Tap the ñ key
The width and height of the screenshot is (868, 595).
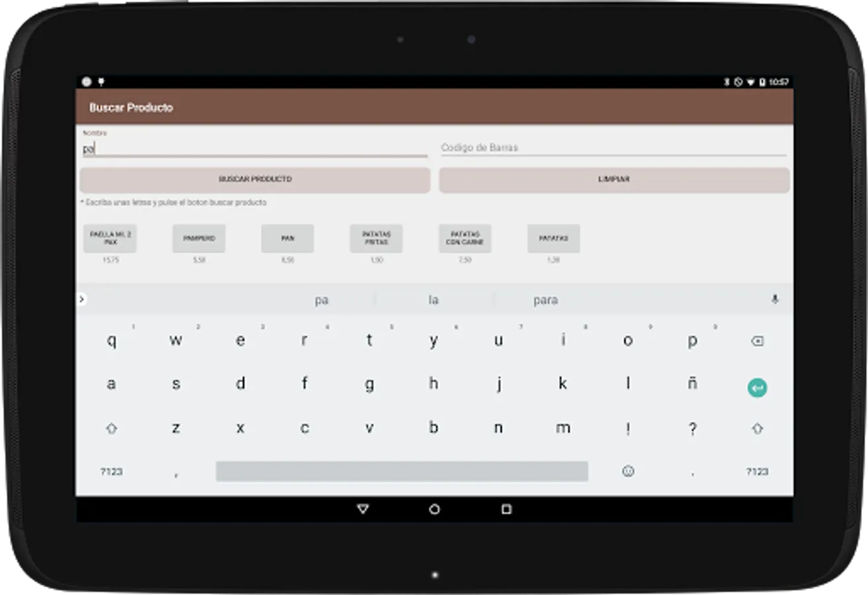click(692, 384)
